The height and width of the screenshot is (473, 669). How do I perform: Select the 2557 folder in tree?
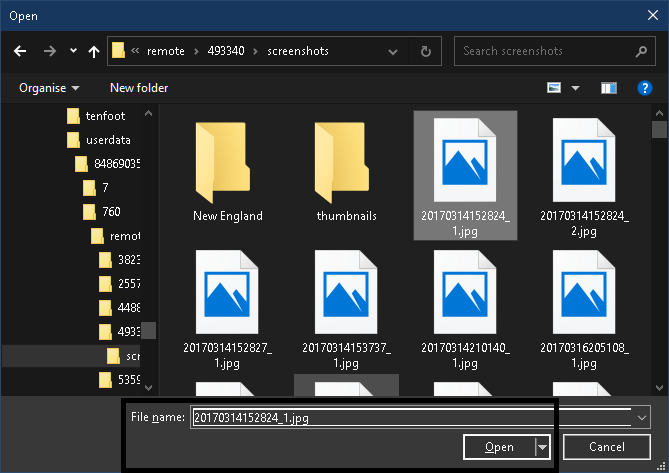pyautogui.click(x=119, y=284)
